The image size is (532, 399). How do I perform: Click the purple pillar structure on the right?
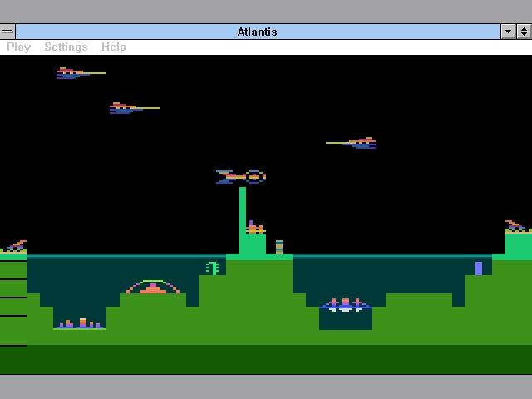479,268
